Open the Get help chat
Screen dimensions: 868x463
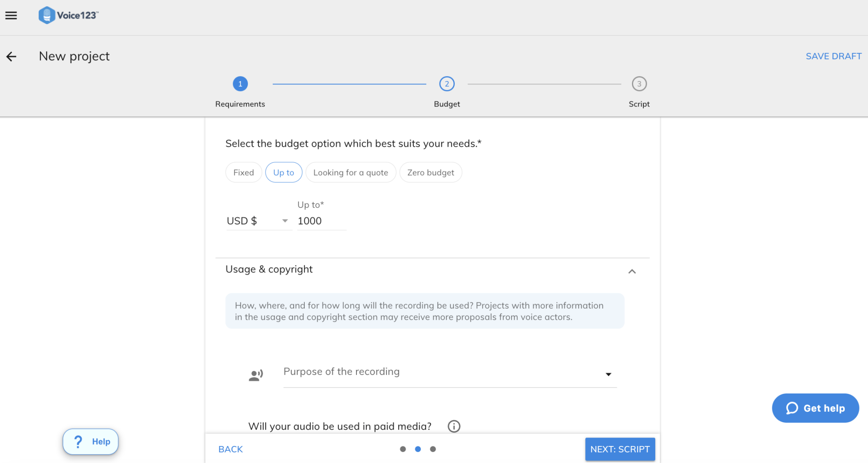click(815, 408)
